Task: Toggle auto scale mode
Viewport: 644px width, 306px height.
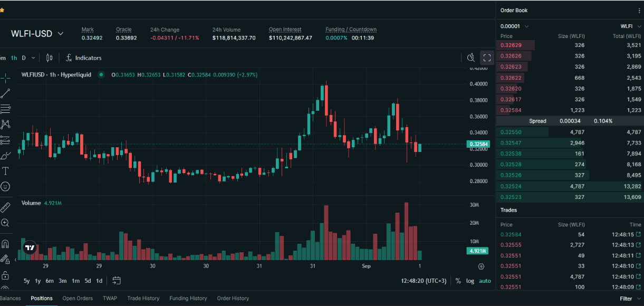Action: [x=485, y=281]
